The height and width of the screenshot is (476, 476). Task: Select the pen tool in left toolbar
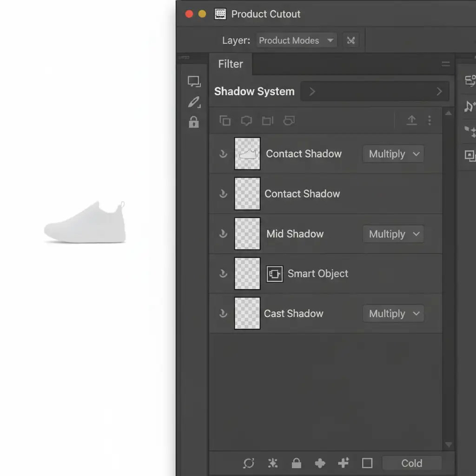click(194, 102)
